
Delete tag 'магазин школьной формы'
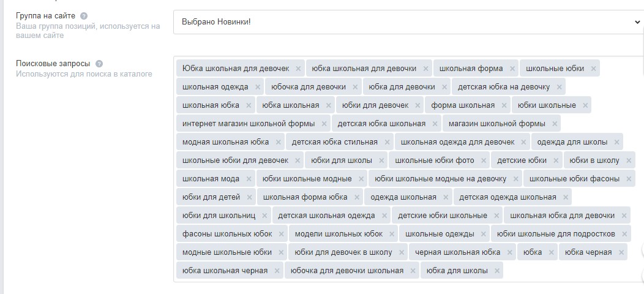coord(555,124)
